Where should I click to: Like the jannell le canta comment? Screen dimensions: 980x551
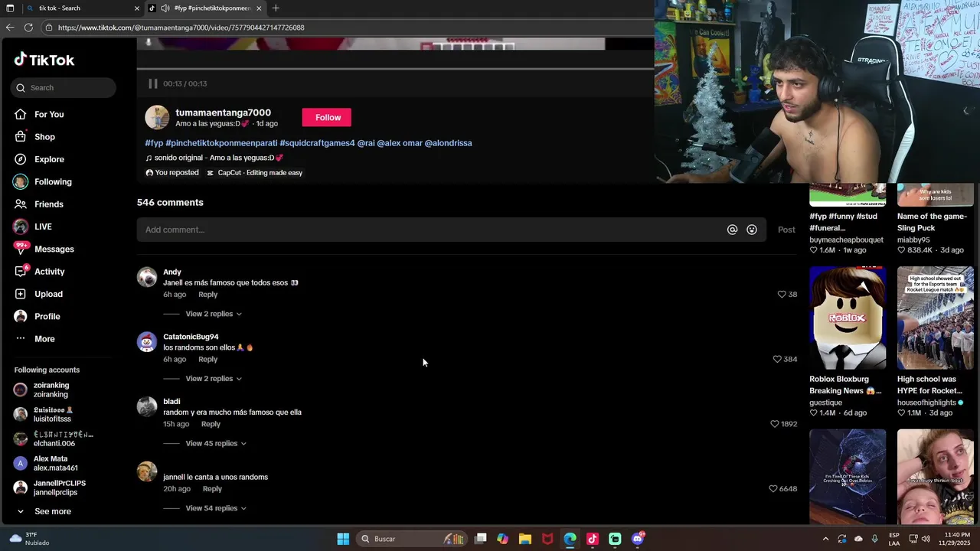point(773,489)
